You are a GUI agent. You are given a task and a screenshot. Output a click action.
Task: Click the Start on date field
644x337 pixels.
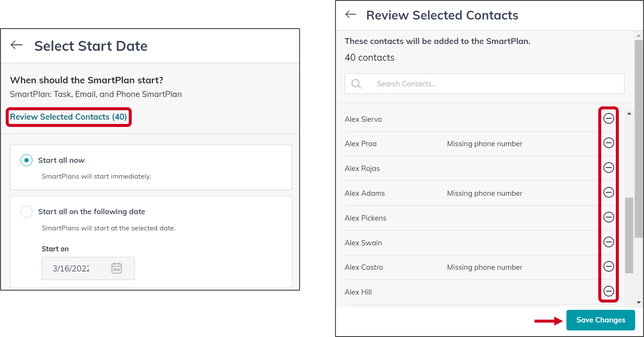(88, 268)
